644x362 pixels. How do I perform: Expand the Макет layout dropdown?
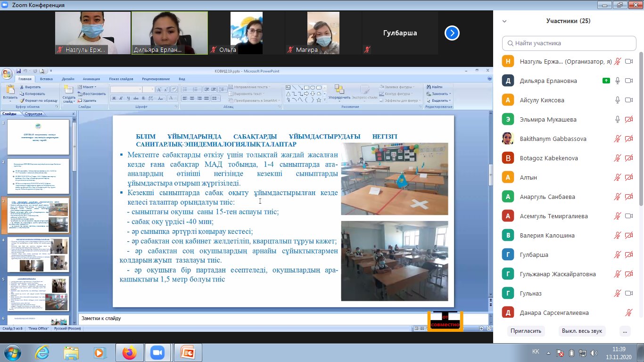tap(87, 87)
